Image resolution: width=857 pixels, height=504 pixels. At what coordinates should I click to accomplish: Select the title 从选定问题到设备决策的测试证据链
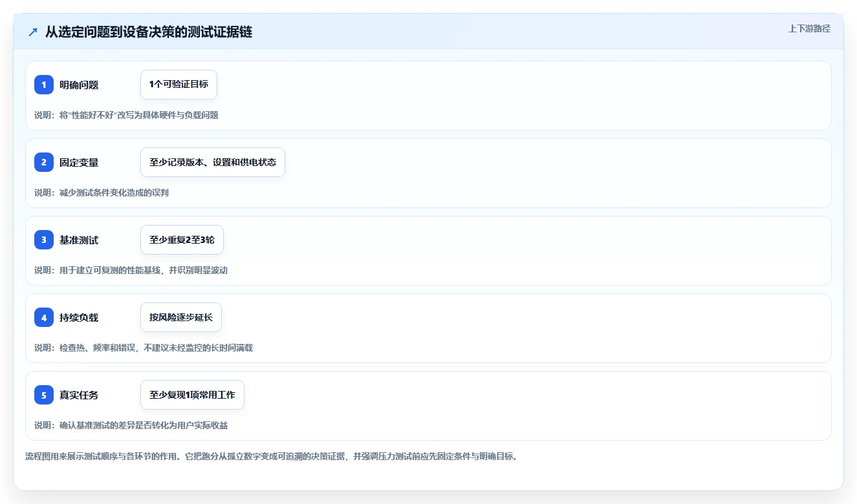point(149,32)
